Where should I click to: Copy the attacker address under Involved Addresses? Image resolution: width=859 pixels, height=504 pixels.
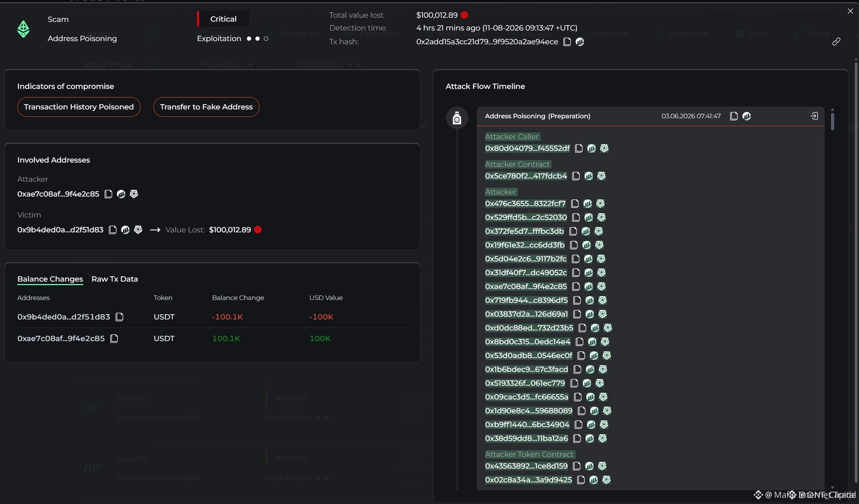point(108,194)
